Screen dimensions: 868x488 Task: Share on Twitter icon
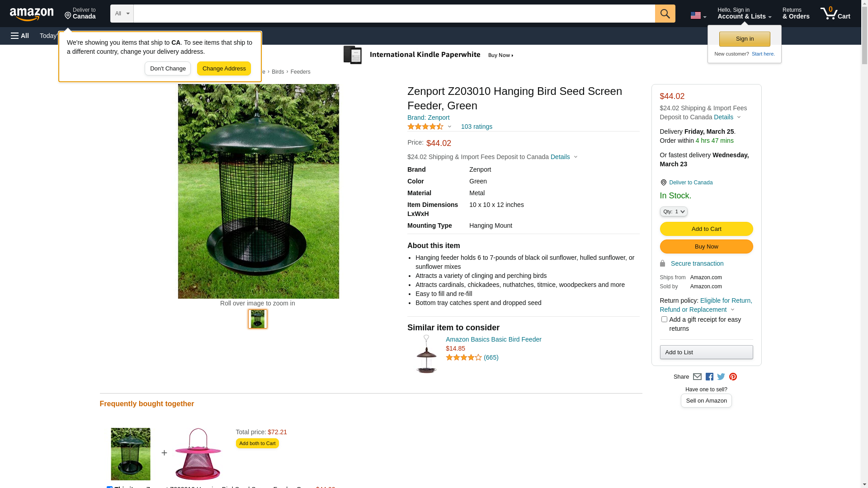[x=721, y=377]
